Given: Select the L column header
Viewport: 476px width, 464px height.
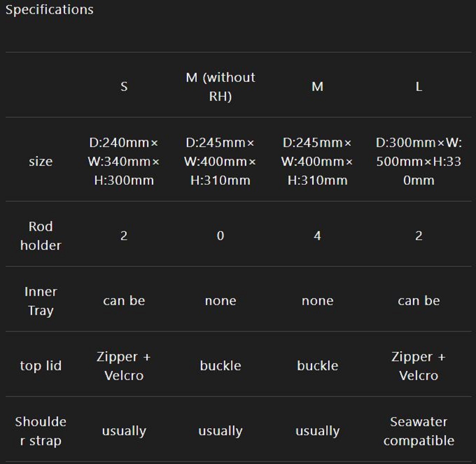Looking at the screenshot, I should pyautogui.click(x=418, y=87).
